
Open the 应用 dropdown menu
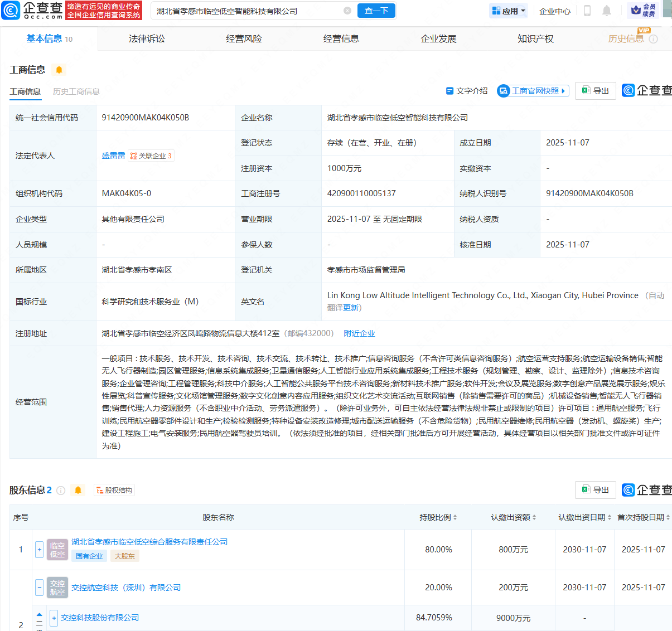coord(508,11)
